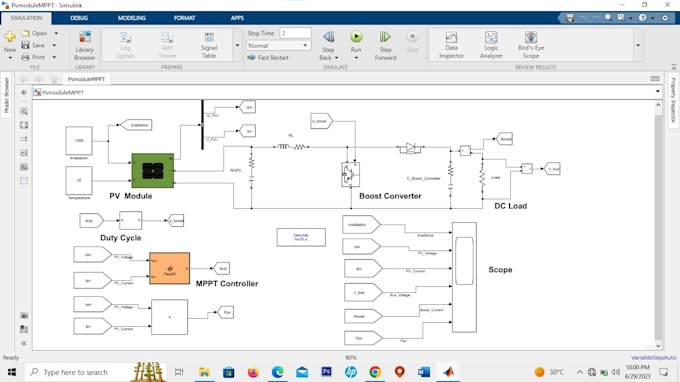Open the Data Inspector
Viewport: 680px width, 382px height.
451,45
